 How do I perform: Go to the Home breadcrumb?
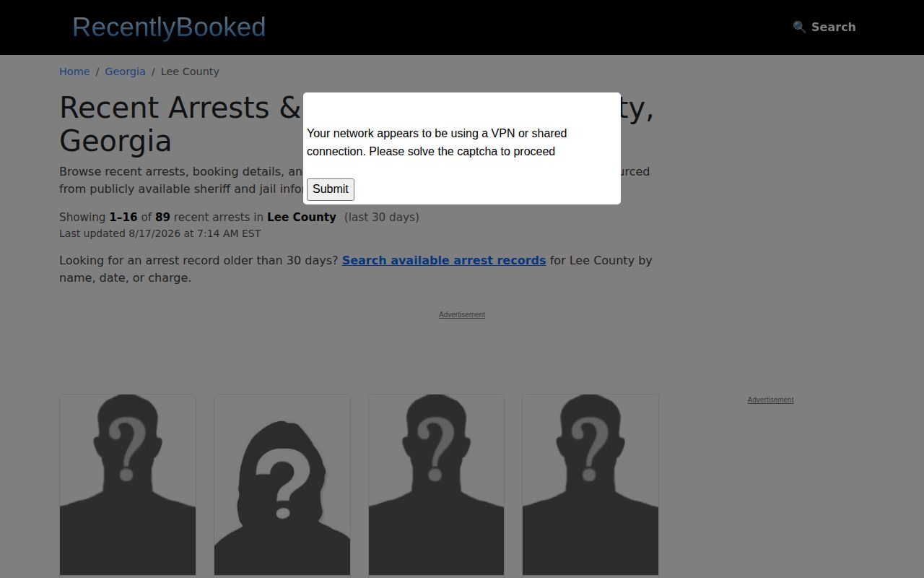[74, 72]
